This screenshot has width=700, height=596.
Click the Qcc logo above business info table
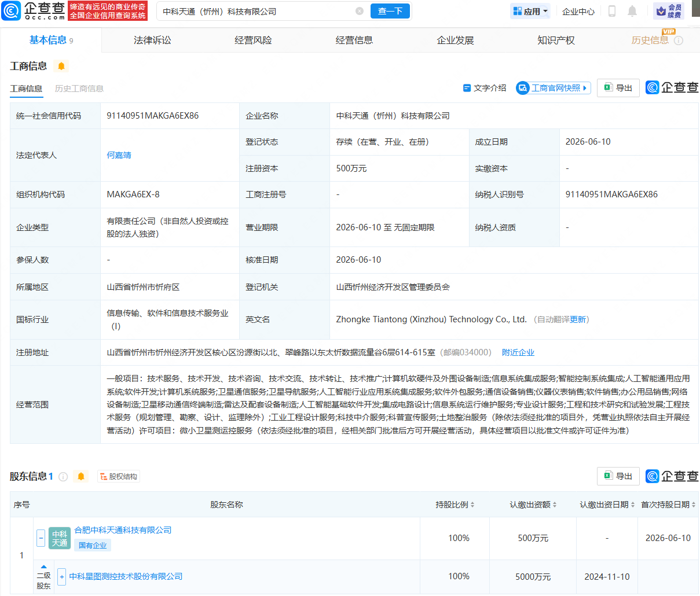[672, 87]
